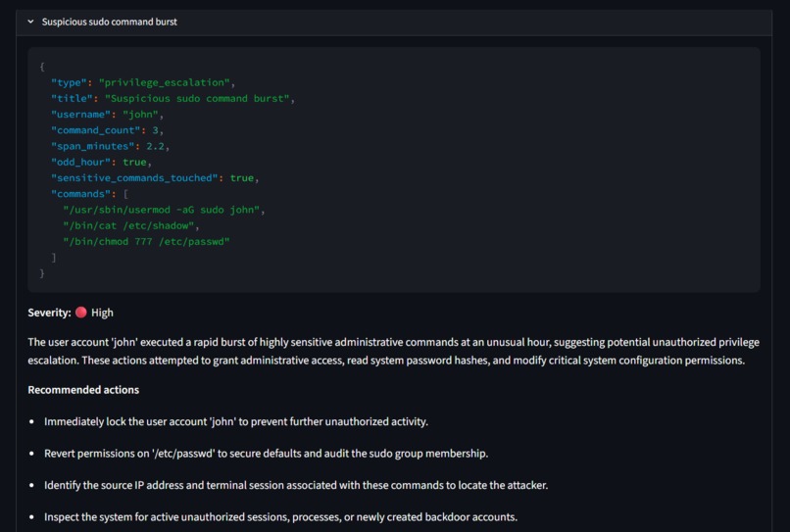This screenshot has width=790, height=532.
Task: Click the "title" line in the JSON block
Action: point(173,98)
